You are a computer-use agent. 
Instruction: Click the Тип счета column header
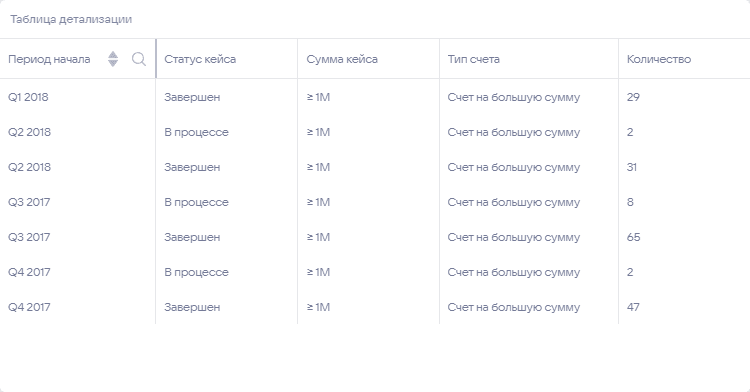click(x=474, y=59)
